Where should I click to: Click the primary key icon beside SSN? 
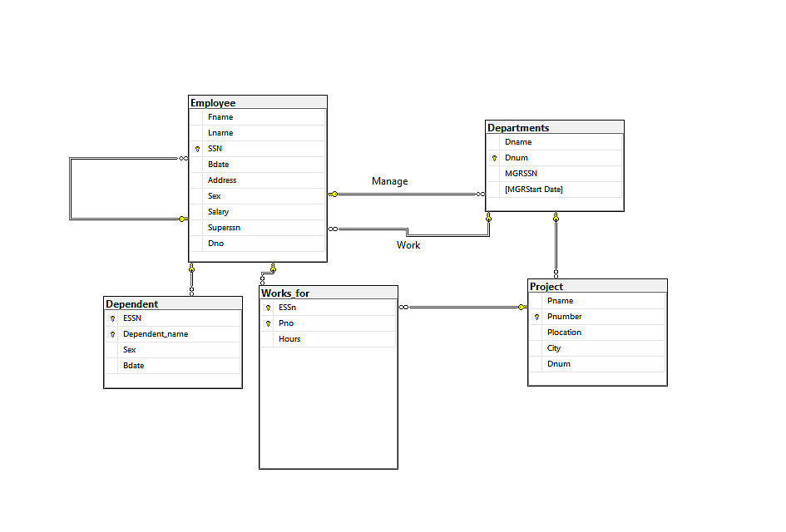197,149
